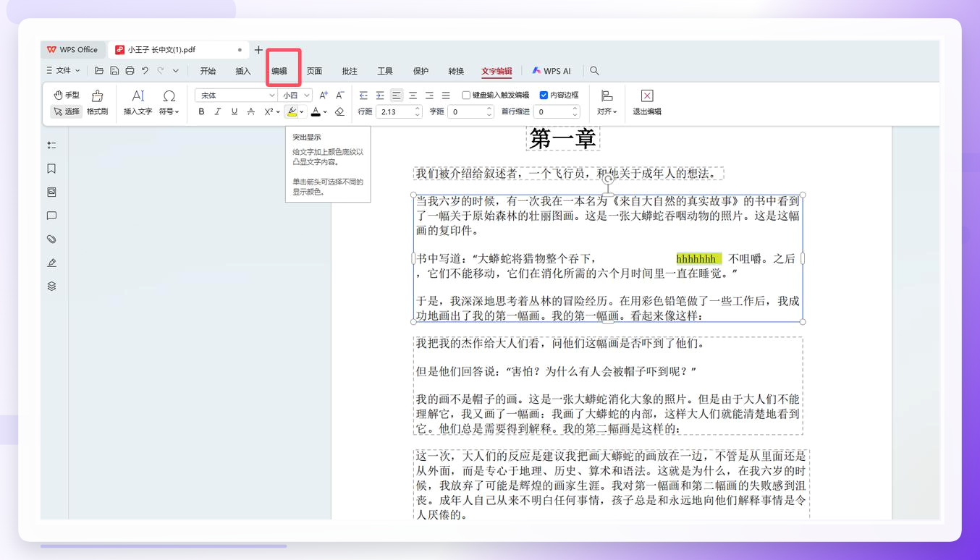Viewport: 980px width, 560px height.
Task: Open the WPS AI button
Action: [552, 71]
